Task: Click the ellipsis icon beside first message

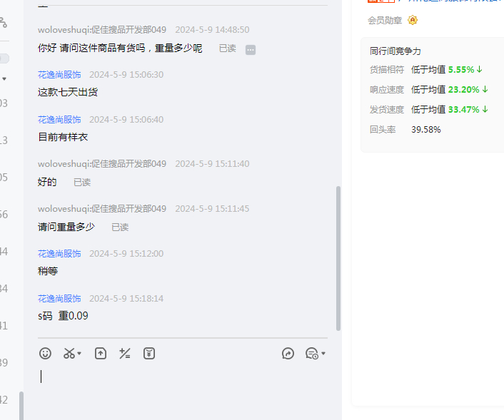Action: coord(251,49)
